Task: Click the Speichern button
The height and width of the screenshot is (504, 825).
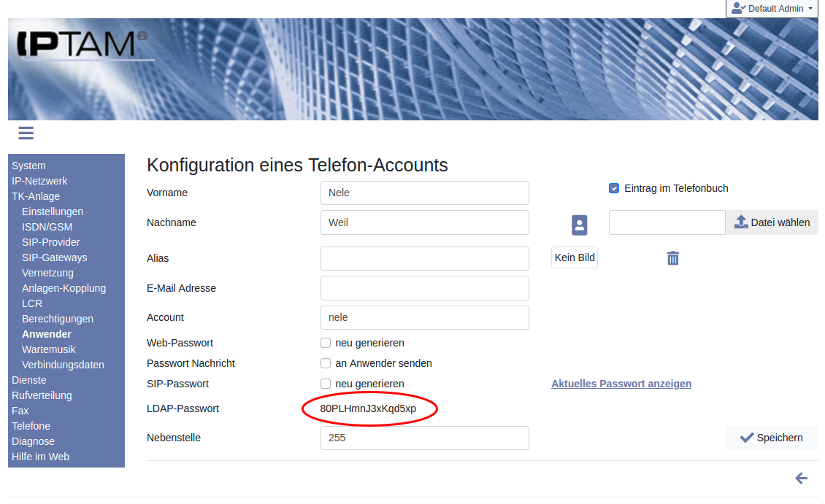Action: pos(771,438)
